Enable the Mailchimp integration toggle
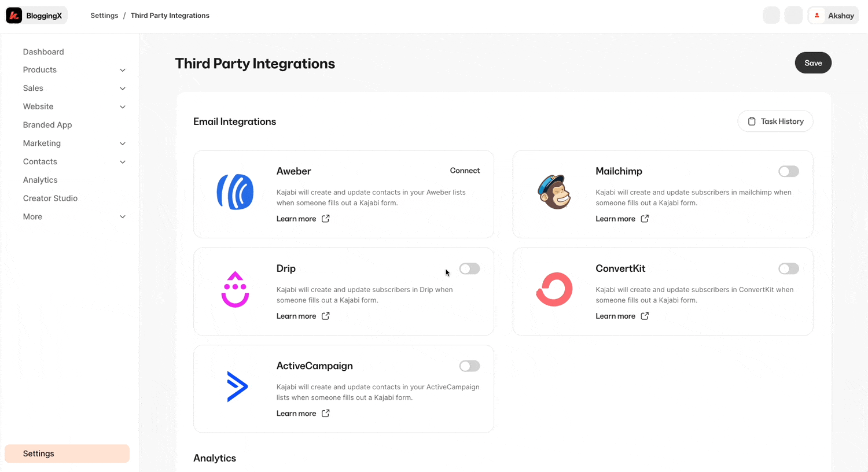 pos(788,171)
